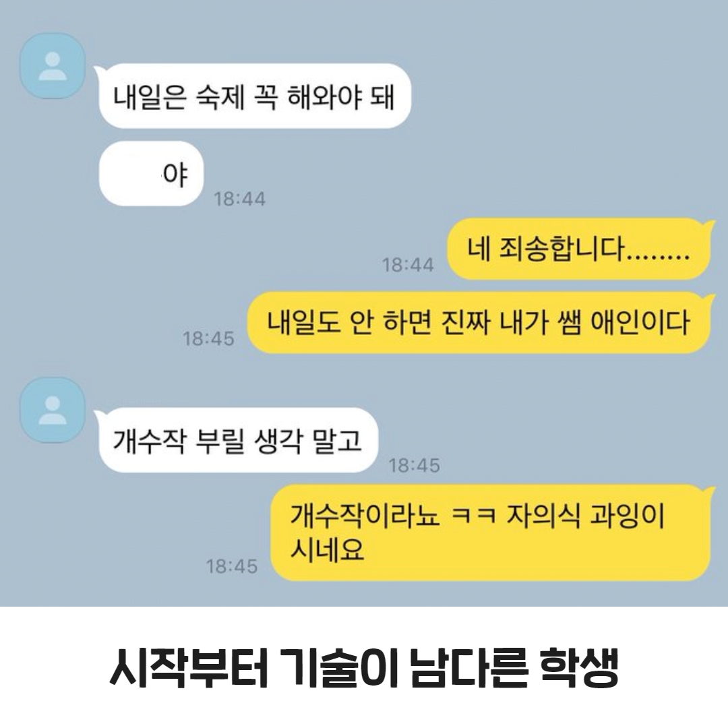Click the 18:44 timestamp beside the '야' bubble

point(239,199)
